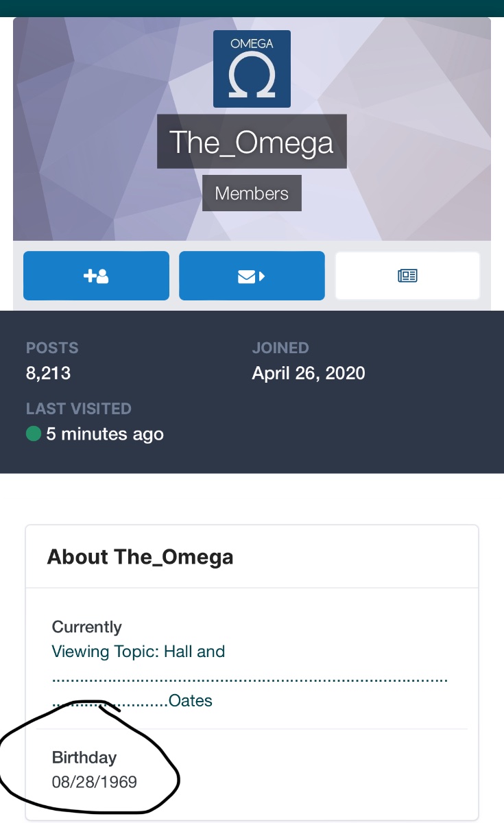Image resolution: width=504 pixels, height=823 pixels.
Task: Click the follow member icon button
Action: click(96, 276)
